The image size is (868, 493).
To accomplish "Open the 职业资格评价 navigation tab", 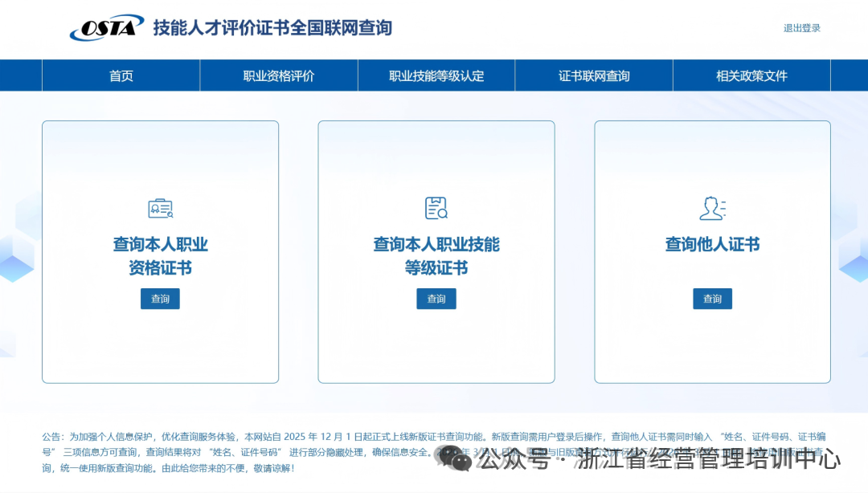I will 278,75.
